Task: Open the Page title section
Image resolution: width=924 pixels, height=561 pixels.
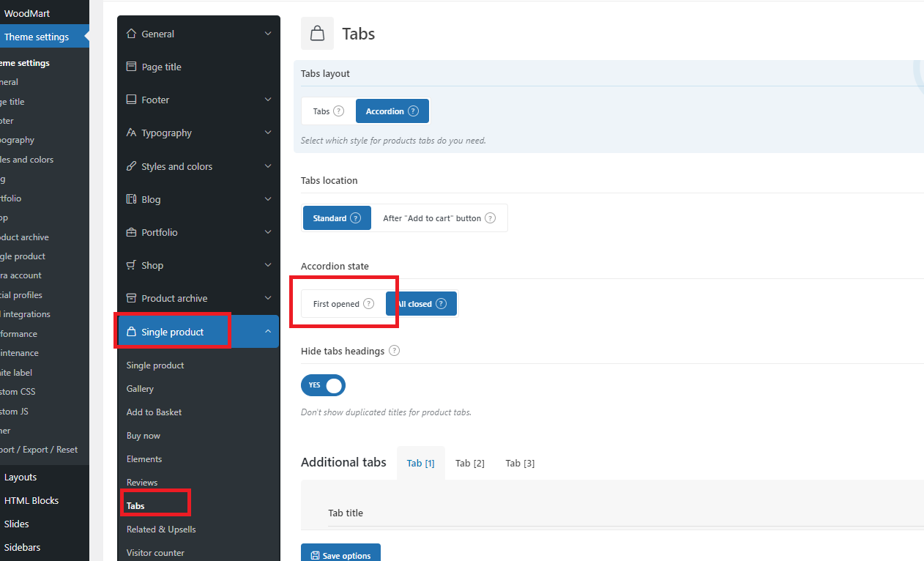Action: [x=198, y=67]
